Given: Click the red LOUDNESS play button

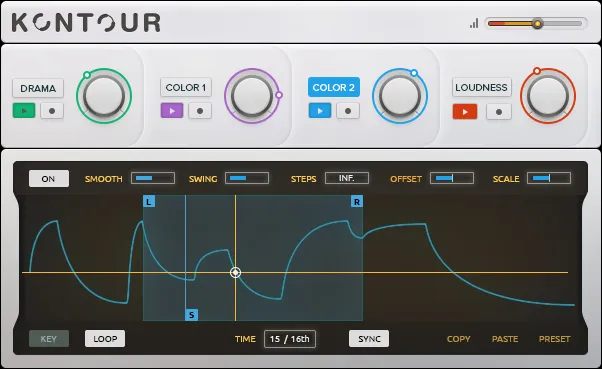Looking at the screenshot, I should tap(465, 112).
